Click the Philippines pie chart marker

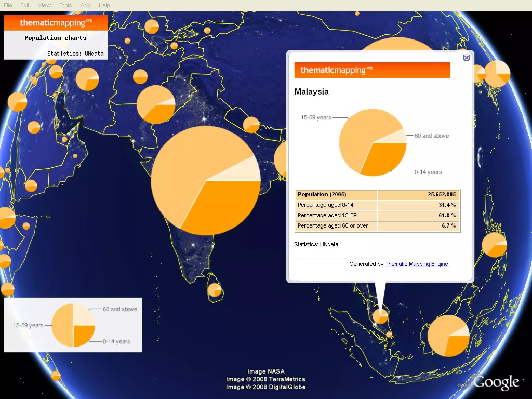(x=494, y=245)
